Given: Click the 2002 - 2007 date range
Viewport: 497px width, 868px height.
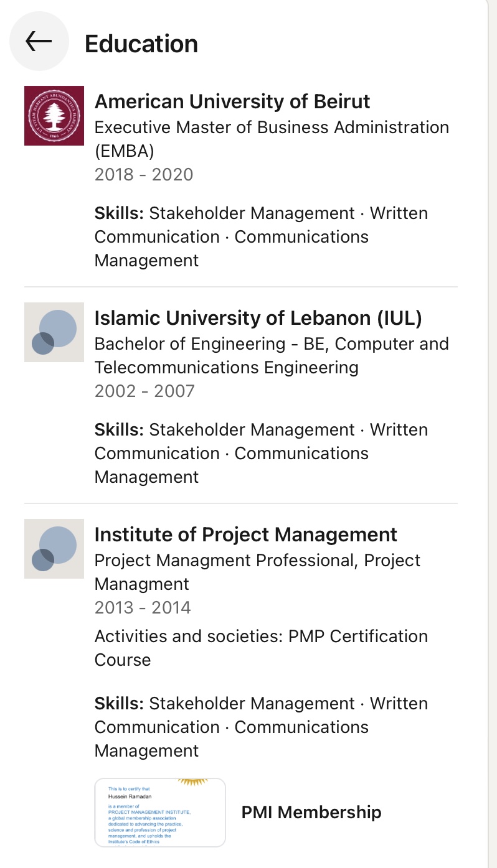Looking at the screenshot, I should pyautogui.click(x=144, y=391).
